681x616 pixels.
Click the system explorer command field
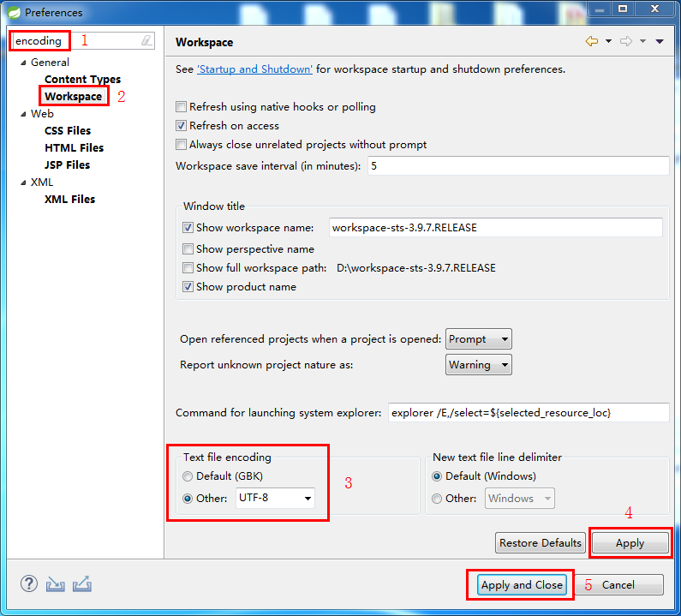click(x=529, y=413)
